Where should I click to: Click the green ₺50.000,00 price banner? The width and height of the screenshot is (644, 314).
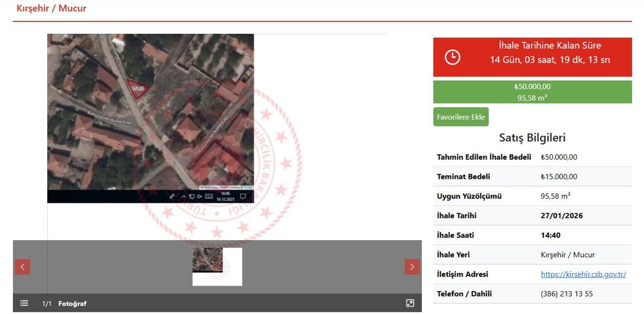pyautogui.click(x=532, y=92)
